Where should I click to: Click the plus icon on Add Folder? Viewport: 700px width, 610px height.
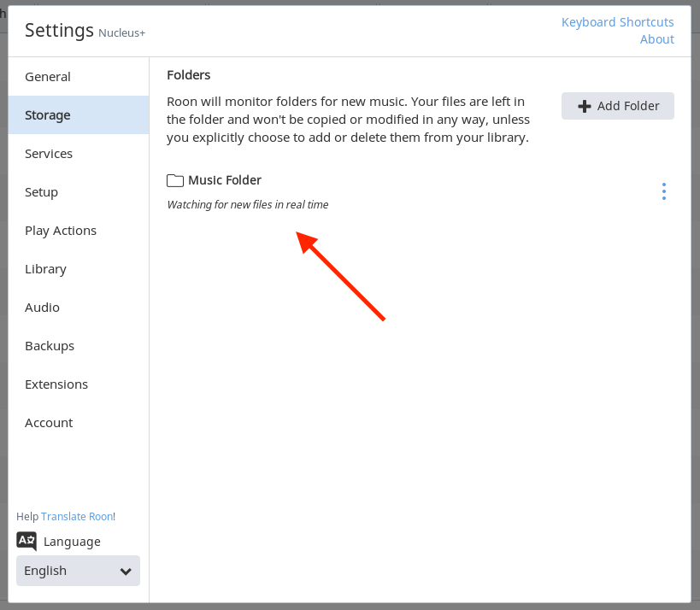[585, 106]
